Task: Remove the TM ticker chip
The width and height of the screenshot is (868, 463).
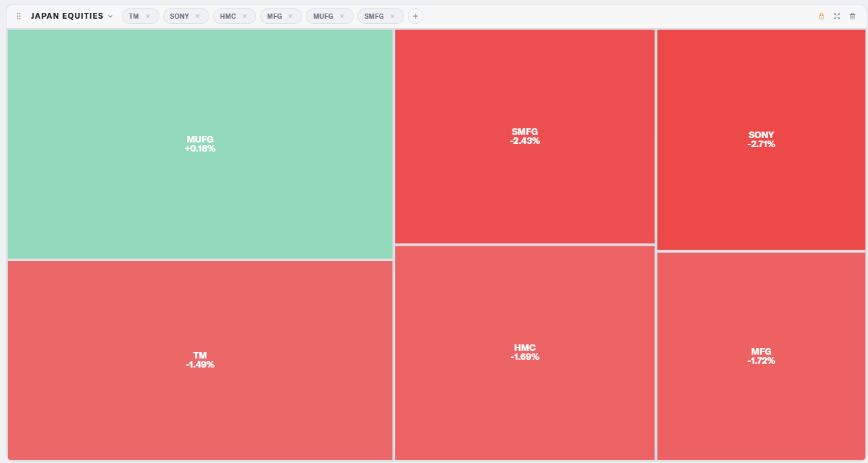Action: (x=148, y=16)
